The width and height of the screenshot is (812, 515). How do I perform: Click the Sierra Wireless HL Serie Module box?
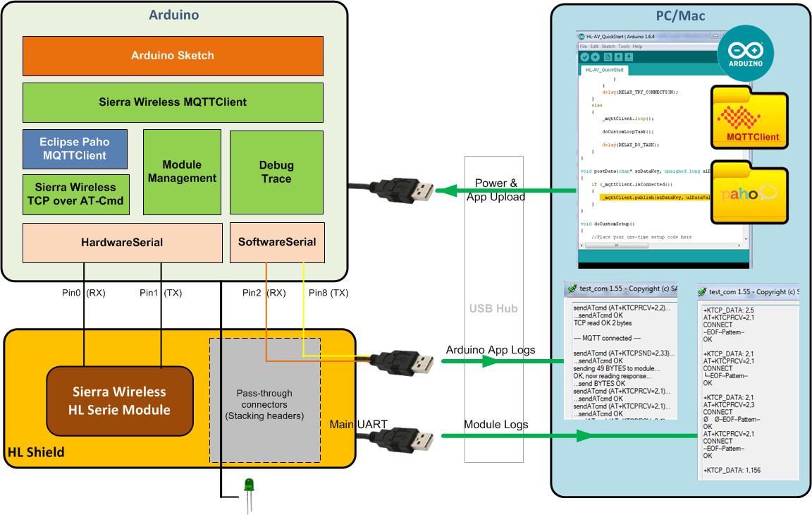point(119,401)
